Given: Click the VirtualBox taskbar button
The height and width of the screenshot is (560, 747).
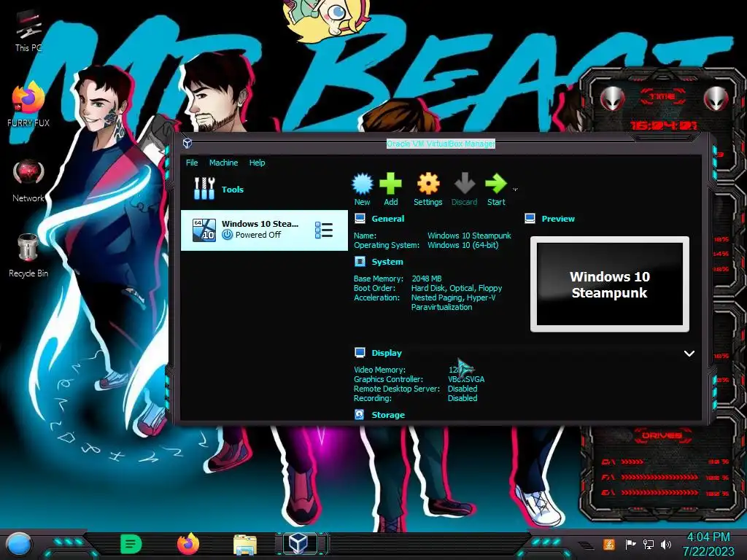Looking at the screenshot, I should (x=298, y=544).
